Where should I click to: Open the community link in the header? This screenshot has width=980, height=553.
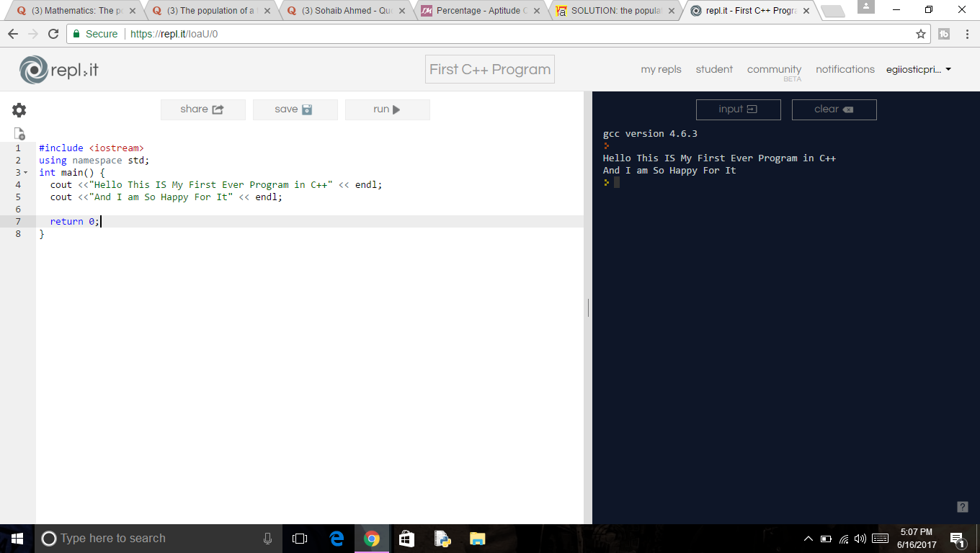coord(774,68)
